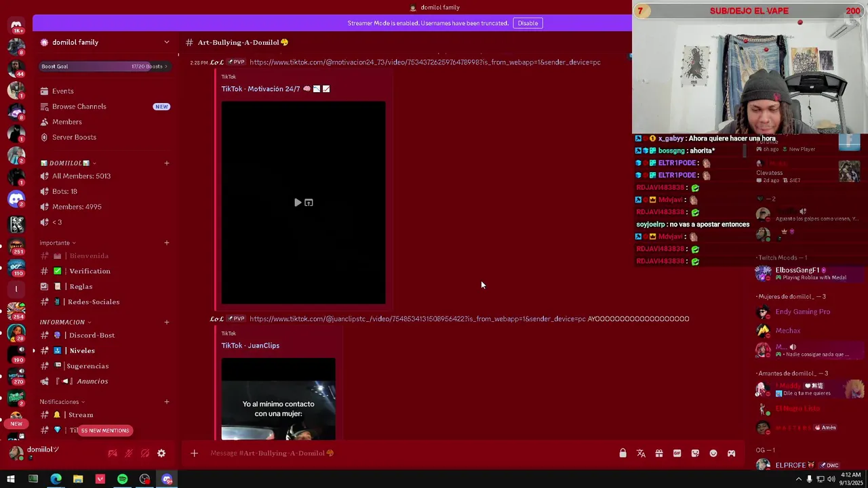Screen dimensions: 868x488
Task: Add channel to DOMIILOL category
Action: click(x=167, y=163)
